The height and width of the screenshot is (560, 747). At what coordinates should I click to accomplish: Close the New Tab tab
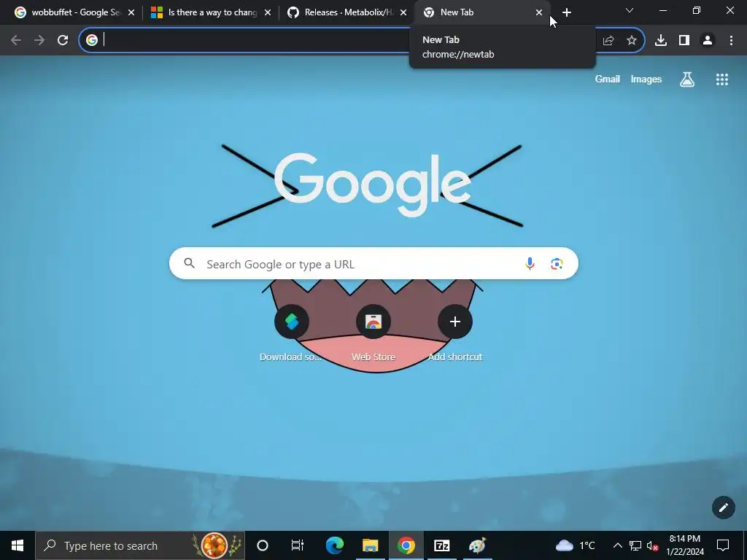[x=539, y=13]
